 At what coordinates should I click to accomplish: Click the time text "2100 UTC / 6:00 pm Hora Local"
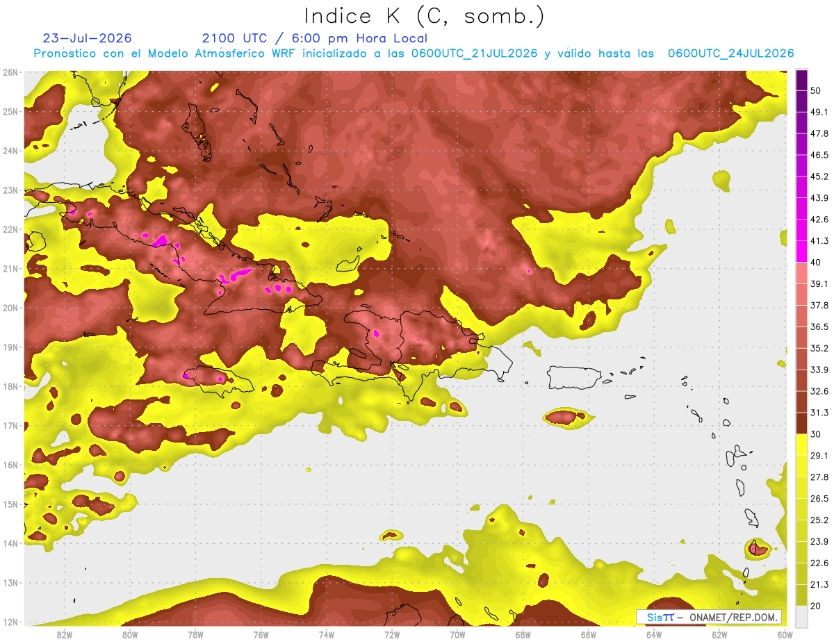click(x=314, y=38)
